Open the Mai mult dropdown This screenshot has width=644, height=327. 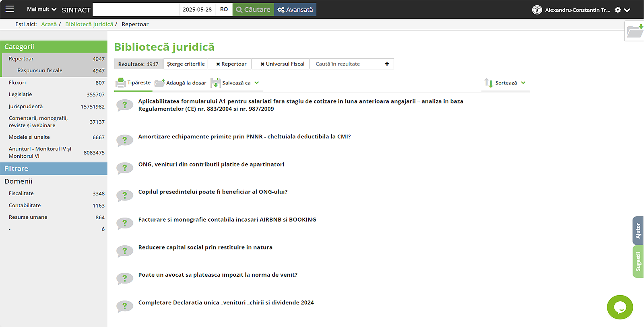41,9
